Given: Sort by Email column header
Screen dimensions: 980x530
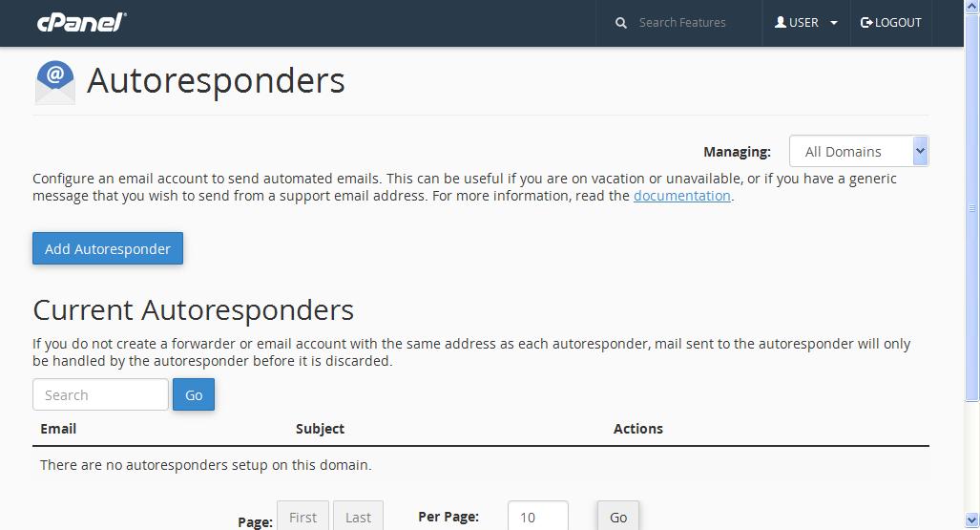Looking at the screenshot, I should [58, 429].
